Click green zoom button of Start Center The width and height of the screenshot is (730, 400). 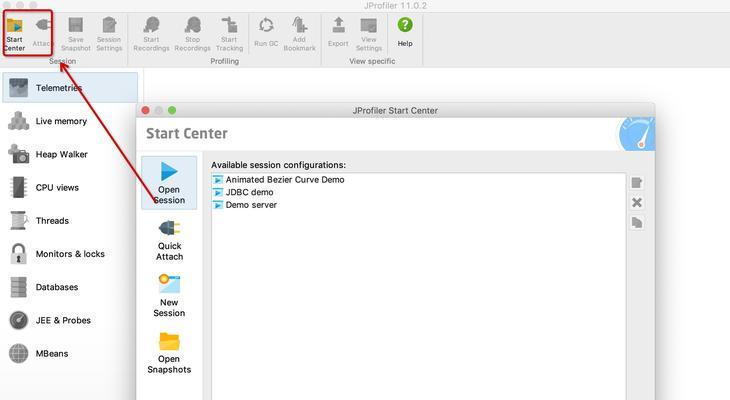[x=172, y=110]
